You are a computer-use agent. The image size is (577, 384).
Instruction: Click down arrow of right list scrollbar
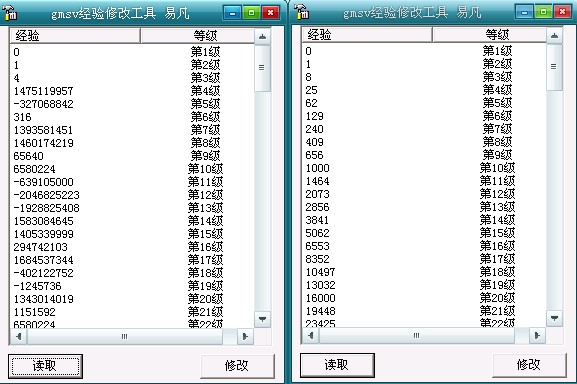pos(555,318)
